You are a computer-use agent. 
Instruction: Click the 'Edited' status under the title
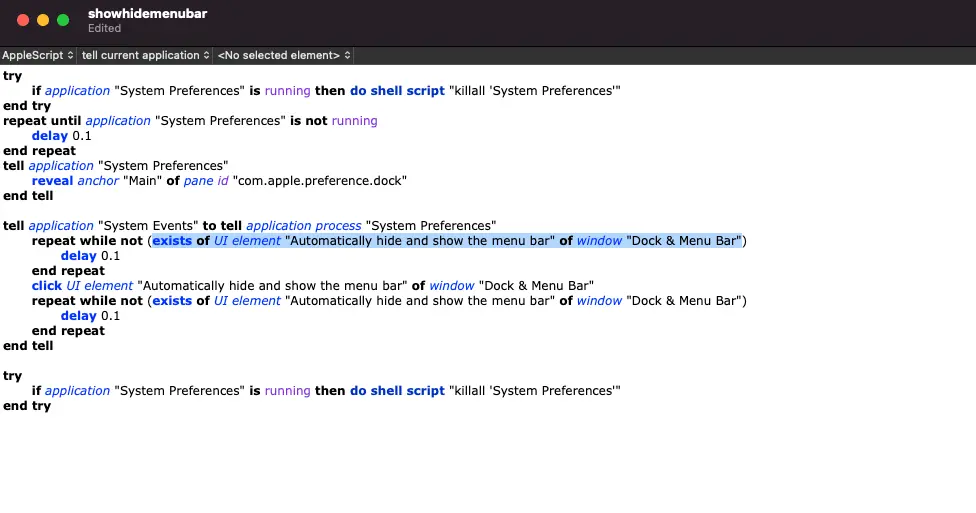pos(104,29)
